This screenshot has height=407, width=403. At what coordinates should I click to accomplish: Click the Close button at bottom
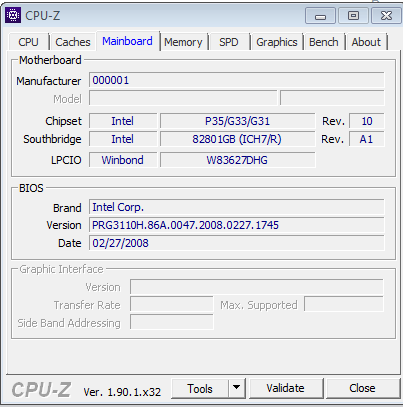(x=363, y=388)
